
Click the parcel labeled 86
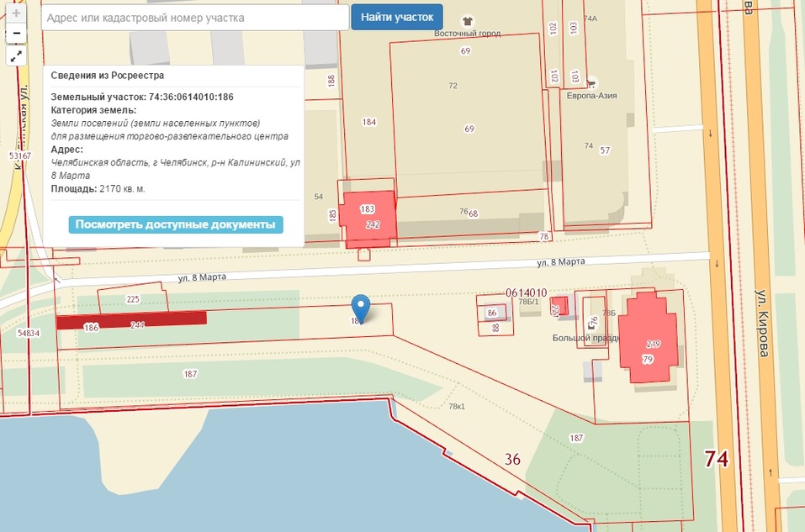click(491, 313)
